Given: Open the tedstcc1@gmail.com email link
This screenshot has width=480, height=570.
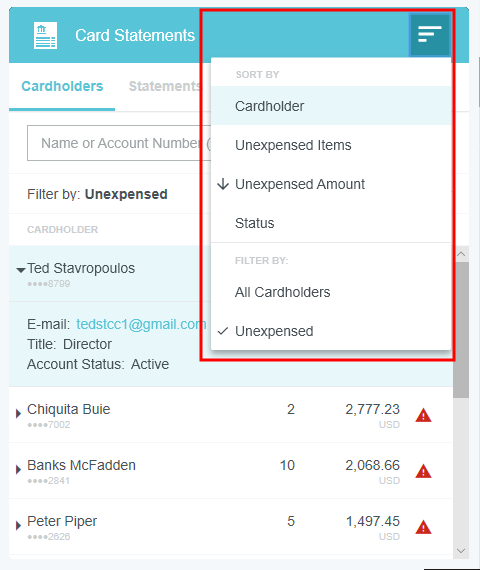Looking at the screenshot, I should pyautogui.click(x=141, y=324).
